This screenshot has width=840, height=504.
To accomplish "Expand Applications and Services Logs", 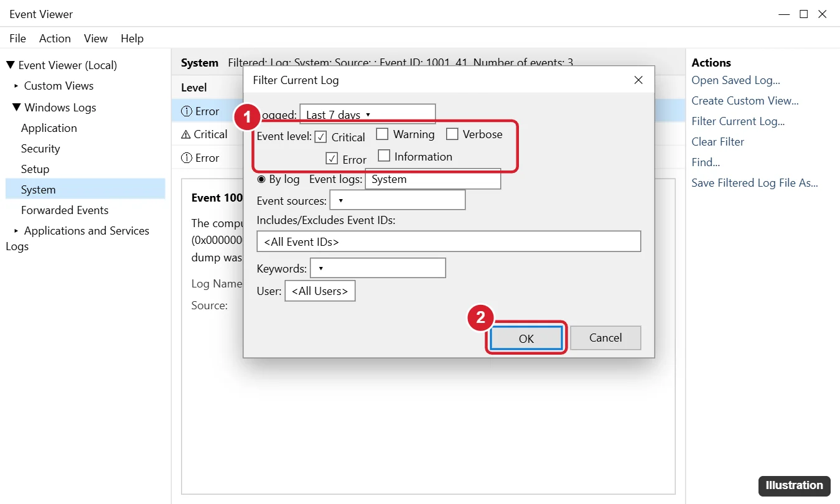I will pyautogui.click(x=17, y=231).
